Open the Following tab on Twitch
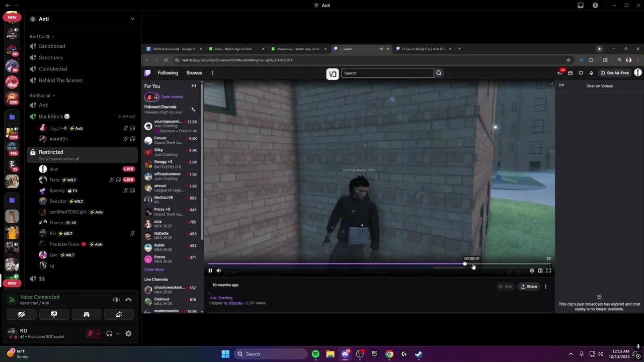The image size is (644, 362). coord(168,73)
